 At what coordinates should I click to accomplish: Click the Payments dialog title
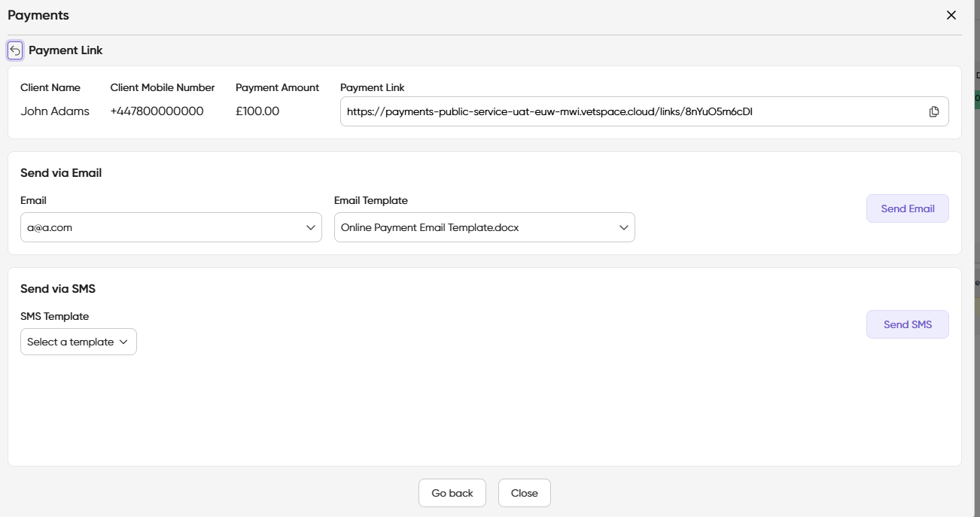click(x=38, y=15)
